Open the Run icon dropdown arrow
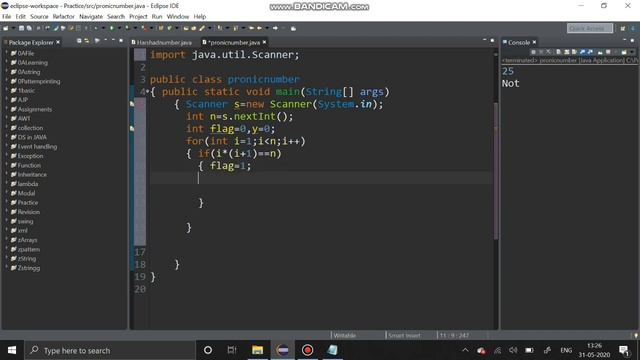640x360 pixels. (x=119, y=28)
